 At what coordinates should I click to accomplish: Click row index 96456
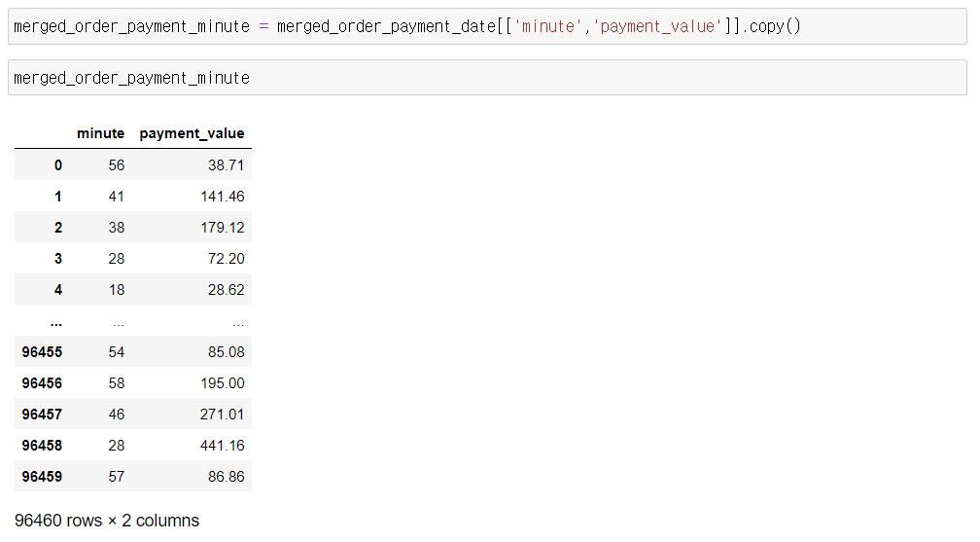click(x=42, y=383)
